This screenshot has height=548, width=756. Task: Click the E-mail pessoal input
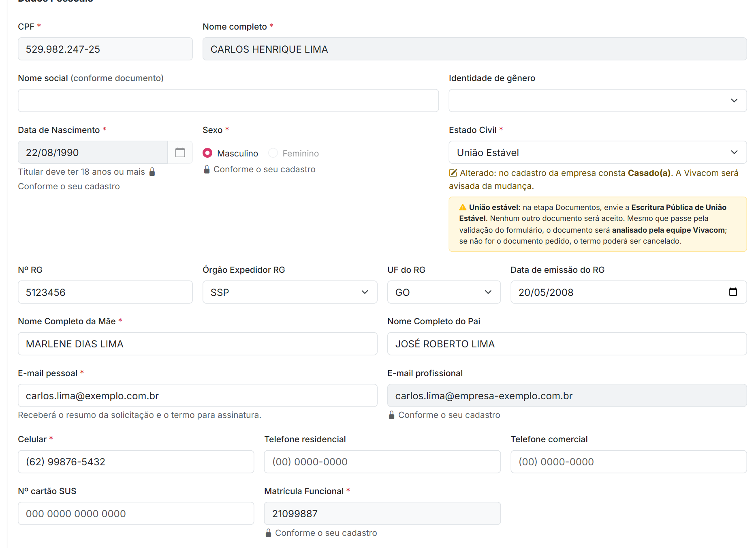coord(197,396)
